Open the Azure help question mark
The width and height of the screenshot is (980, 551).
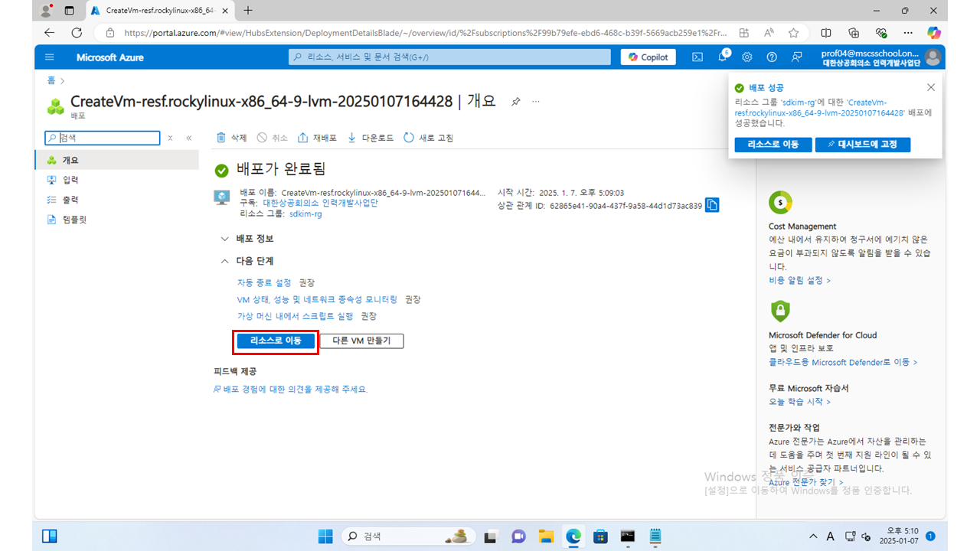point(772,57)
